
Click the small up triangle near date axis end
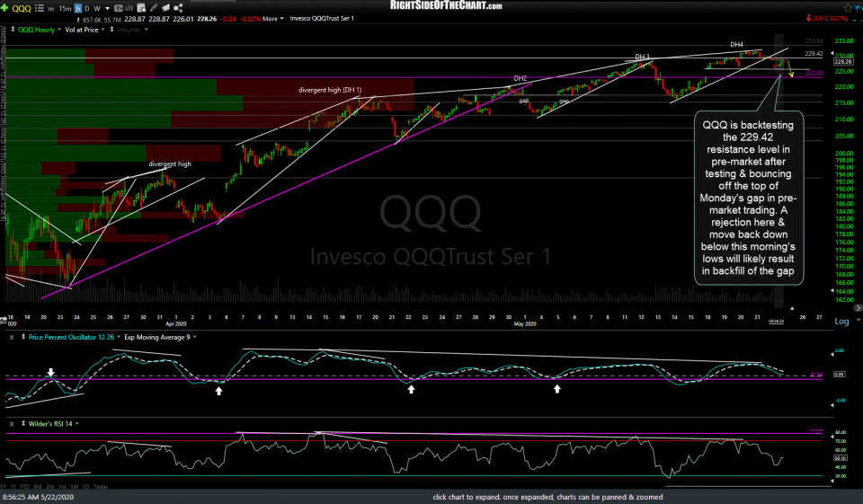[792, 308]
